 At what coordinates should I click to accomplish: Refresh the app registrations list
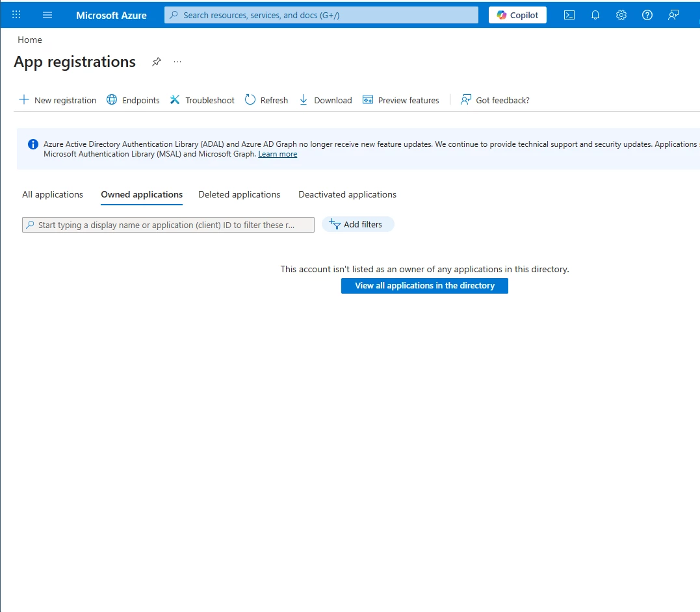click(x=266, y=100)
